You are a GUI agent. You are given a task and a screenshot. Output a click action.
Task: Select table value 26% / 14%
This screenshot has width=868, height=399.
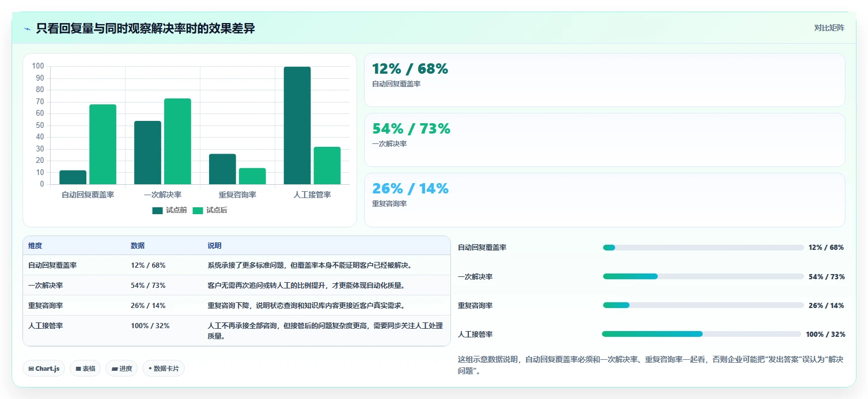pos(148,306)
